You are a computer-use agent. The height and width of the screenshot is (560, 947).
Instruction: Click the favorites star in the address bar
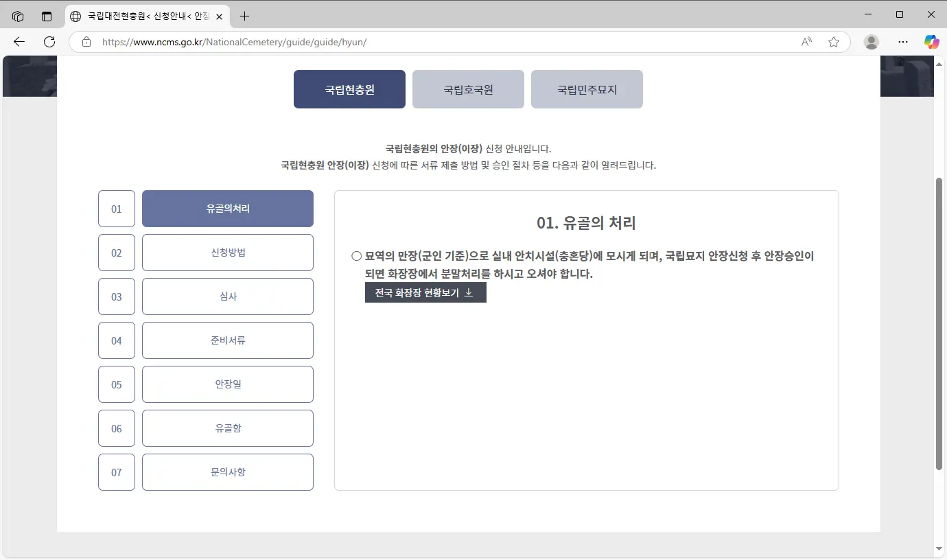pos(834,42)
